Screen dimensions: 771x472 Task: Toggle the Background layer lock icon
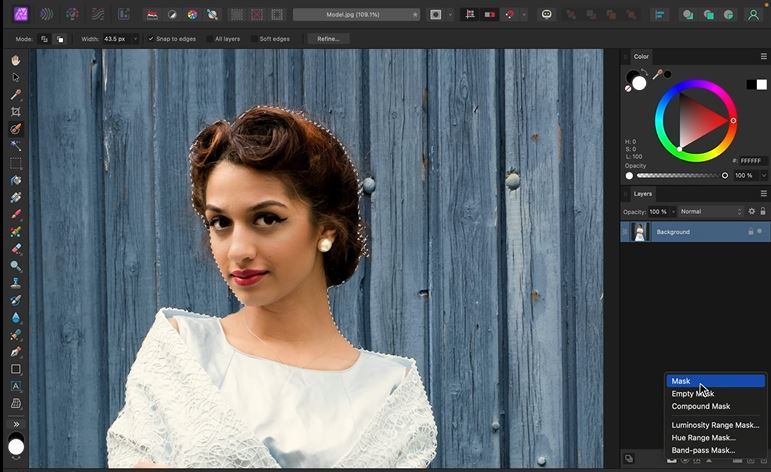coord(751,232)
